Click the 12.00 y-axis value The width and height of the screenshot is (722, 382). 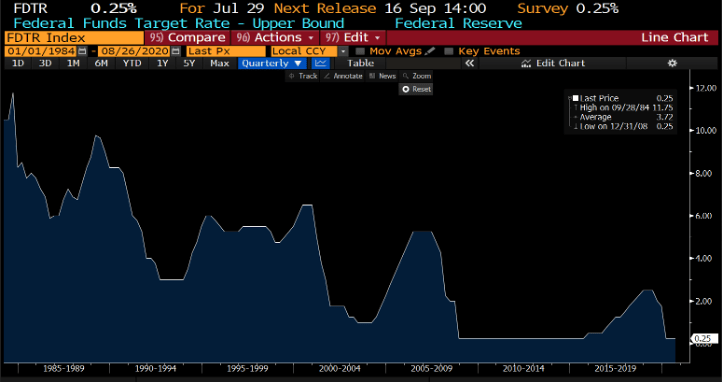click(x=705, y=88)
